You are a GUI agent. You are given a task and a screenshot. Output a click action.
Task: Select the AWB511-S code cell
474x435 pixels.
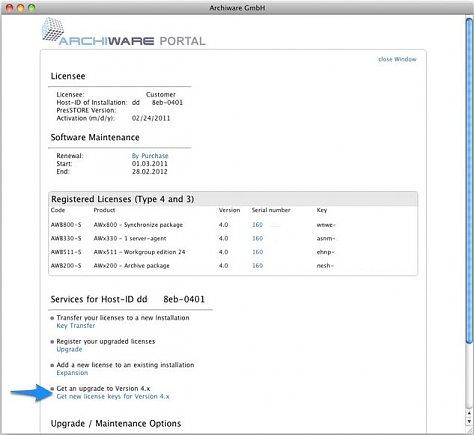coord(66,252)
